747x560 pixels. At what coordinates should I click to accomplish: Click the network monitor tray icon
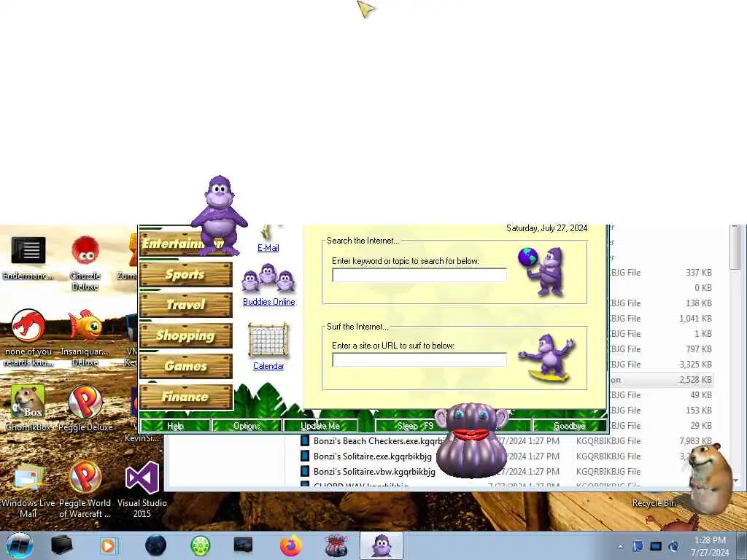click(656, 546)
